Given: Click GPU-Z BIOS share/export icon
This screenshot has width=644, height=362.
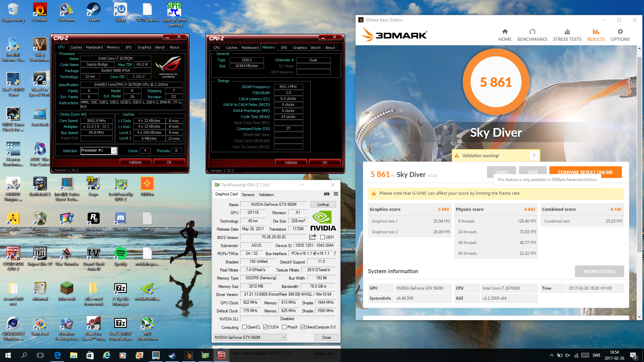Looking at the screenshot, I should 313,237.
